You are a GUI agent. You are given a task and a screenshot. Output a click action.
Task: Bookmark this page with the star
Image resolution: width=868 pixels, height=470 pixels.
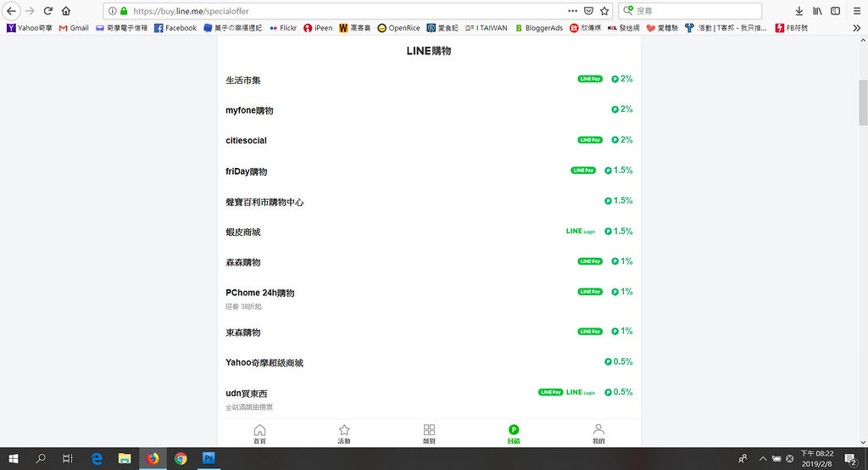tap(604, 10)
